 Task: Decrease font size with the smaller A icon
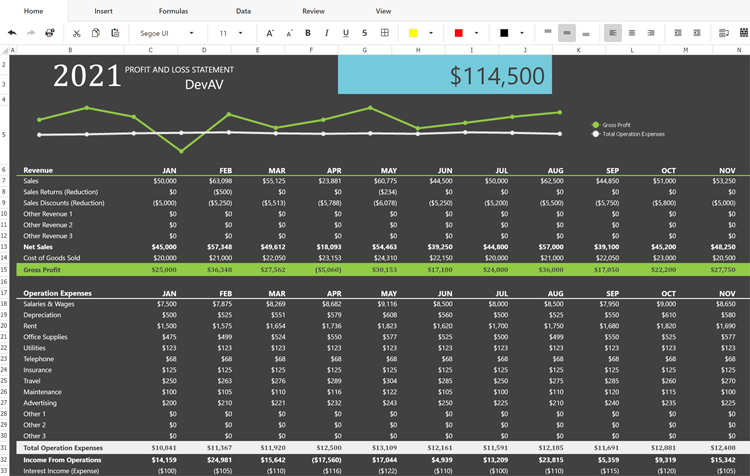[289, 33]
